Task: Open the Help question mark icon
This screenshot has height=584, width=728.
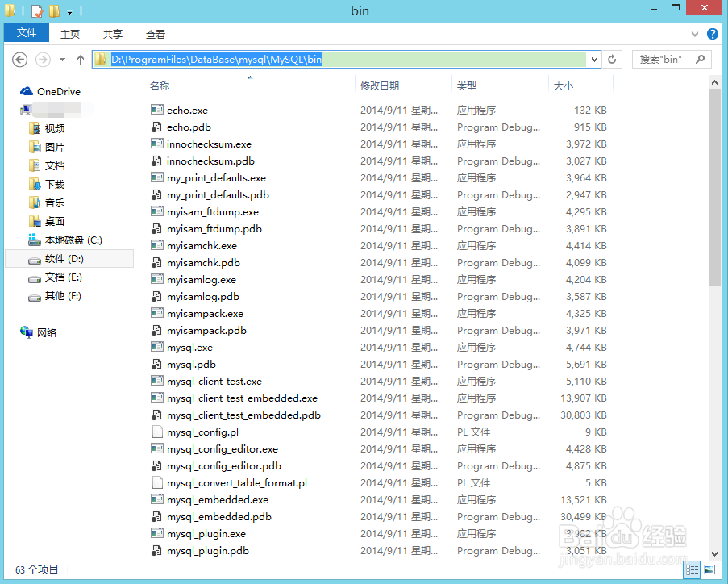Action: pos(712,34)
